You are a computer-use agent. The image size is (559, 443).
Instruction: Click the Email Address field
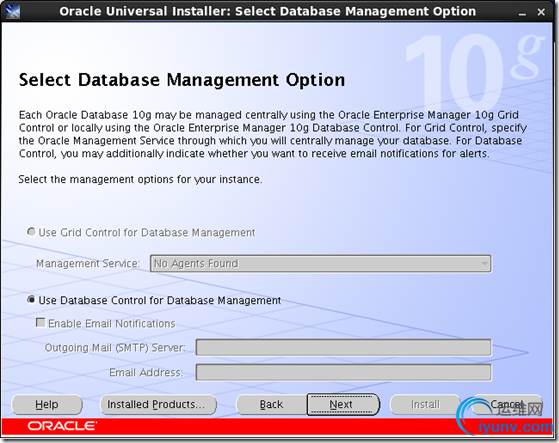(343, 372)
